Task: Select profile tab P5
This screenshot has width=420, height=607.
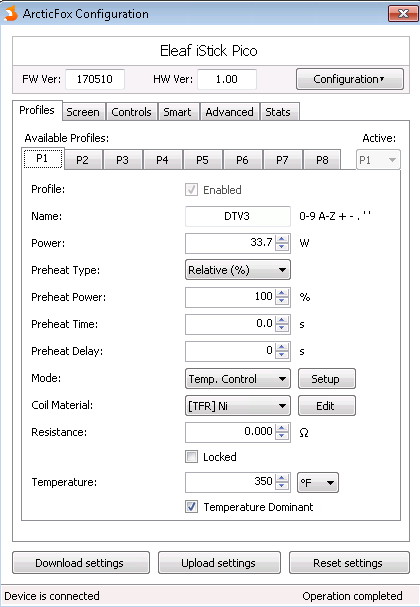Action: tap(202, 160)
